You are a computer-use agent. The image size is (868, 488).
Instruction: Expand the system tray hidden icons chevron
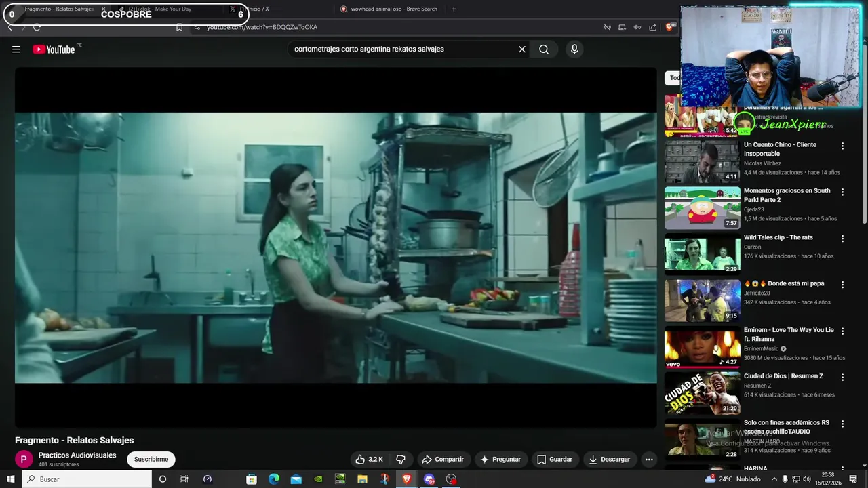pyautogui.click(x=774, y=479)
